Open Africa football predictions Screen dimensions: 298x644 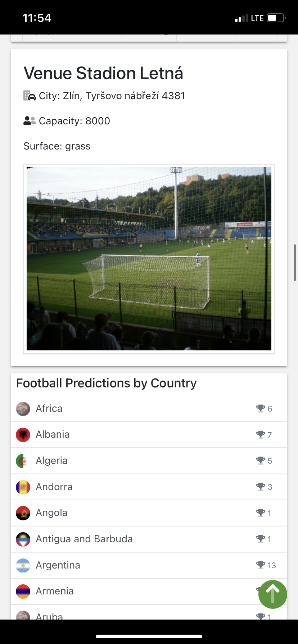49,409
